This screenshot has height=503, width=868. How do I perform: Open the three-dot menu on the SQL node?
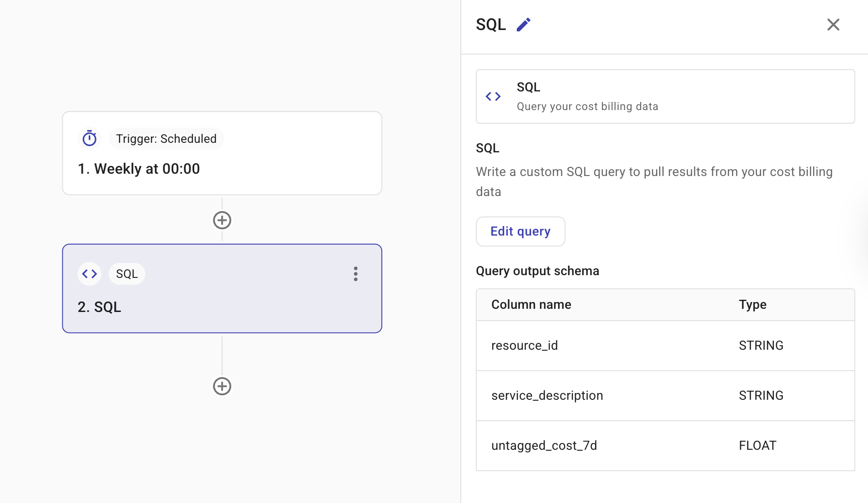click(356, 274)
